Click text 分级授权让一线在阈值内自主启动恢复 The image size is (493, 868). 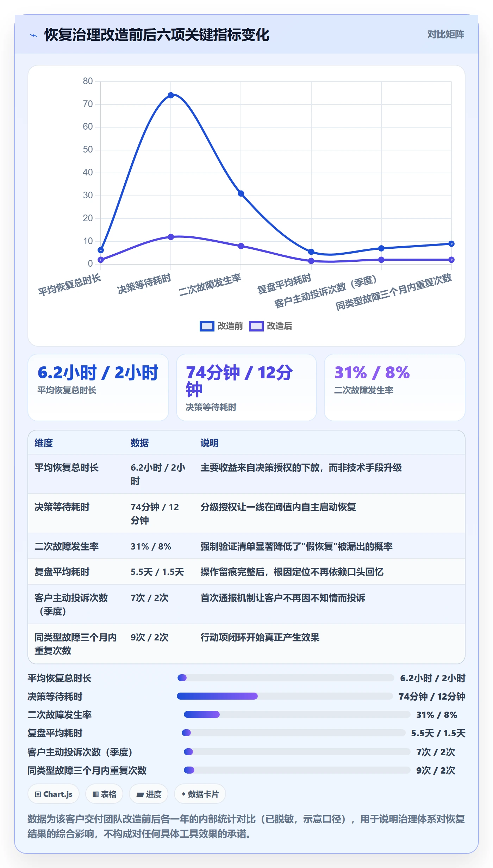pyautogui.click(x=278, y=507)
